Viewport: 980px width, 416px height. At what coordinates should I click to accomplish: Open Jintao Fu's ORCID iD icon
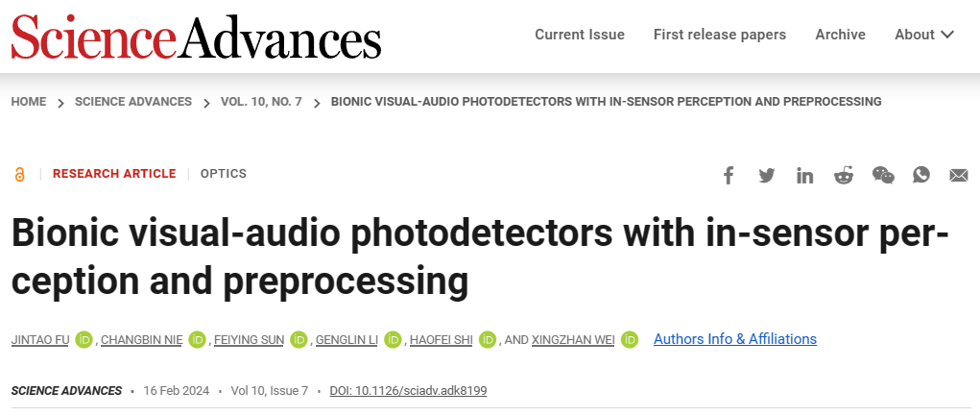[84, 339]
